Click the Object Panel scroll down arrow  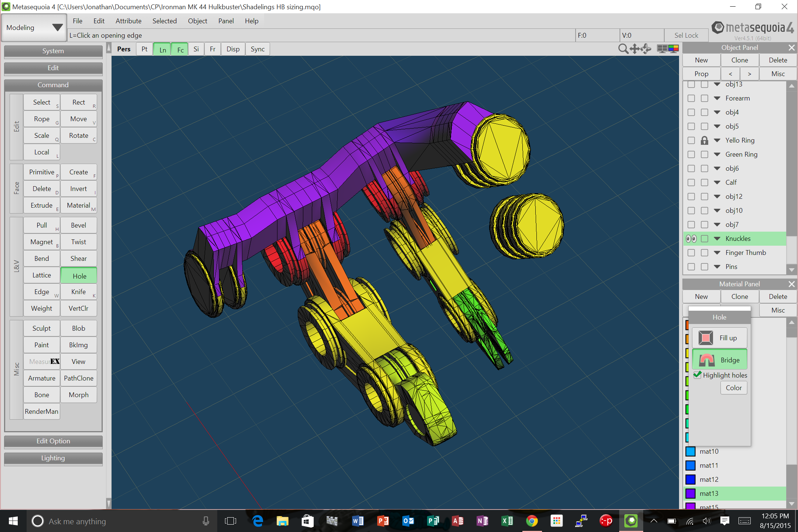coord(791,270)
